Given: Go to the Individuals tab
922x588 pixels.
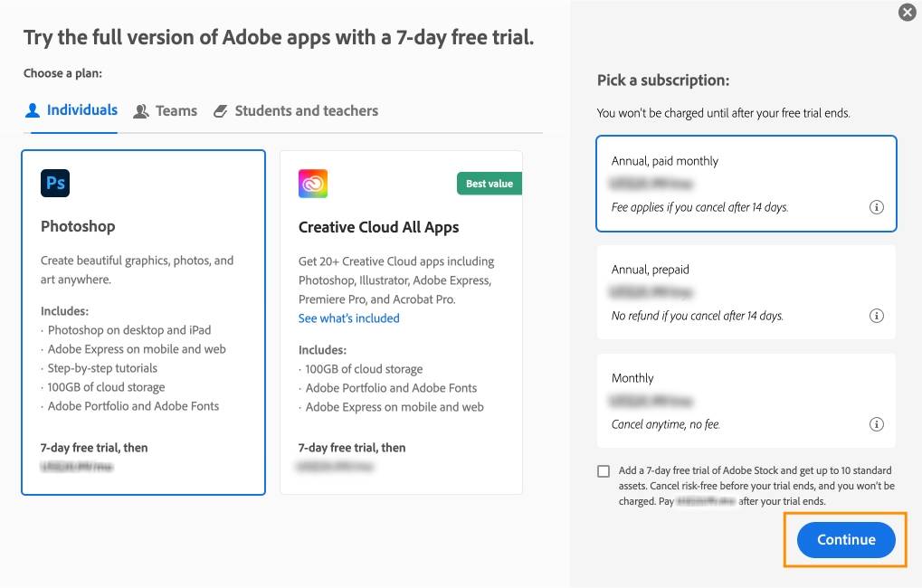Looking at the screenshot, I should (81, 110).
